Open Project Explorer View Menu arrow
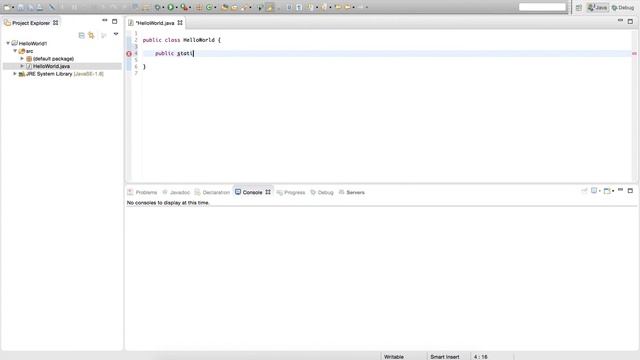 tap(116, 35)
